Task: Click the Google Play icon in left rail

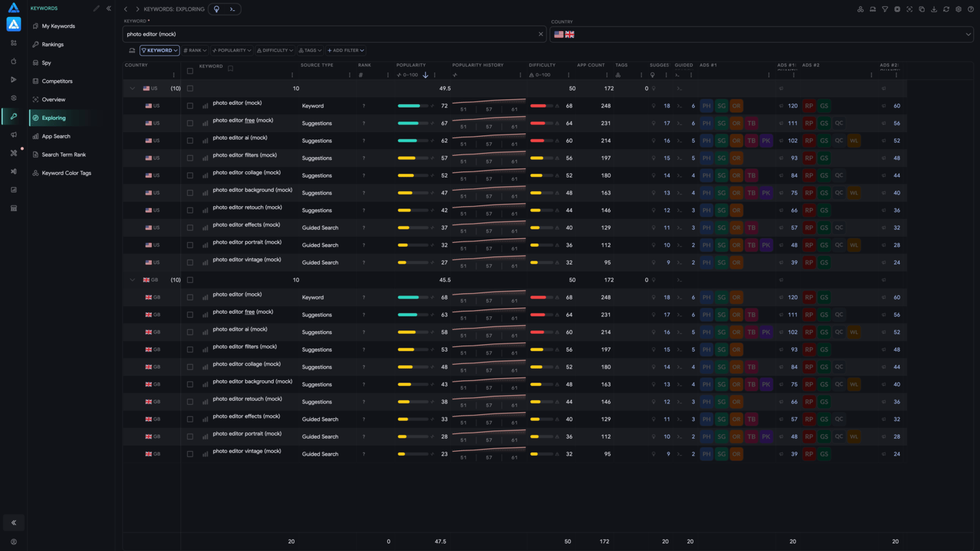Action: (14, 80)
